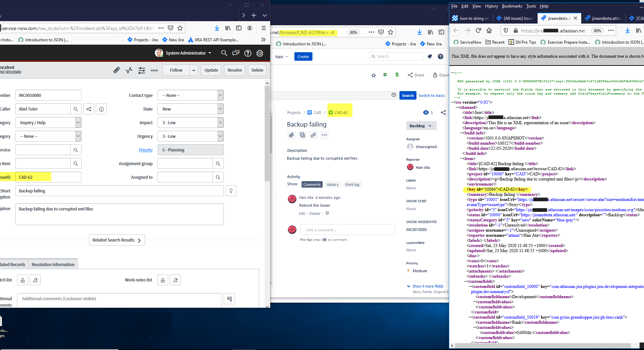Image resolution: width=644 pixels, height=350 pixels.
Task: Open Jira notifications icon beside the search box
Action: point(429,57)
